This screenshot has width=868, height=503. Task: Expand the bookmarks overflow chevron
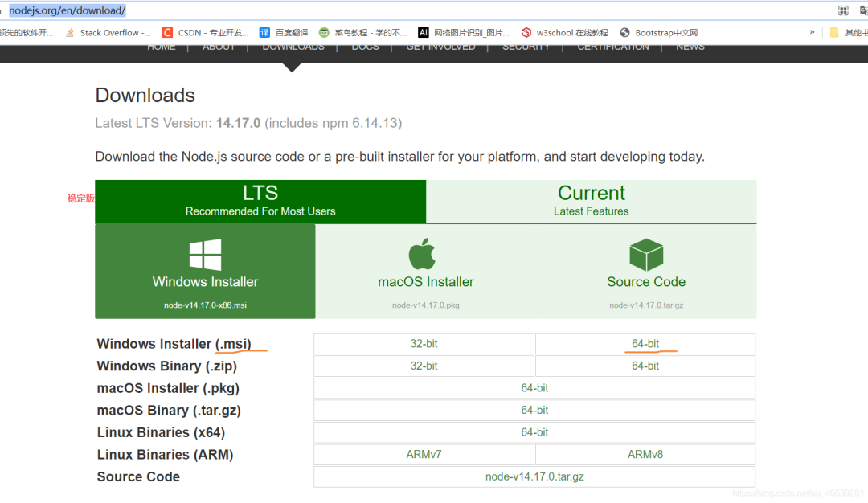[x=812, y=32]
